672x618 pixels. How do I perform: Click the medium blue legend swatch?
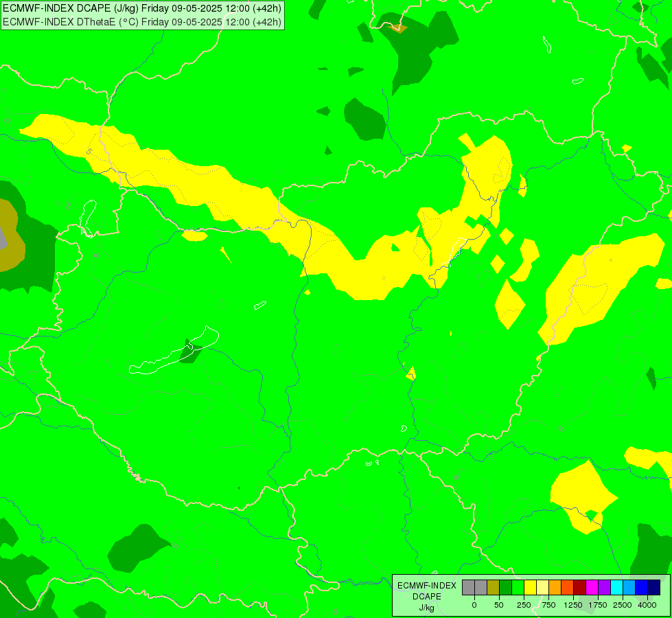pos(642,587)
